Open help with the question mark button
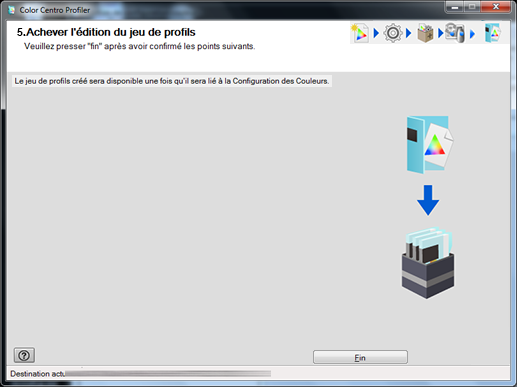 (x=24, y=355)
